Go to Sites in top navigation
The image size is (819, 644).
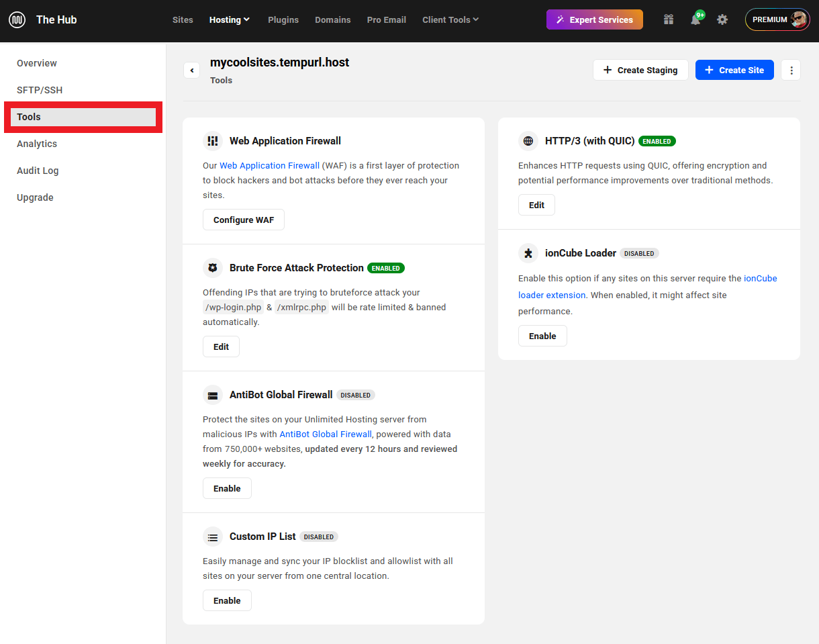[183, 19]
